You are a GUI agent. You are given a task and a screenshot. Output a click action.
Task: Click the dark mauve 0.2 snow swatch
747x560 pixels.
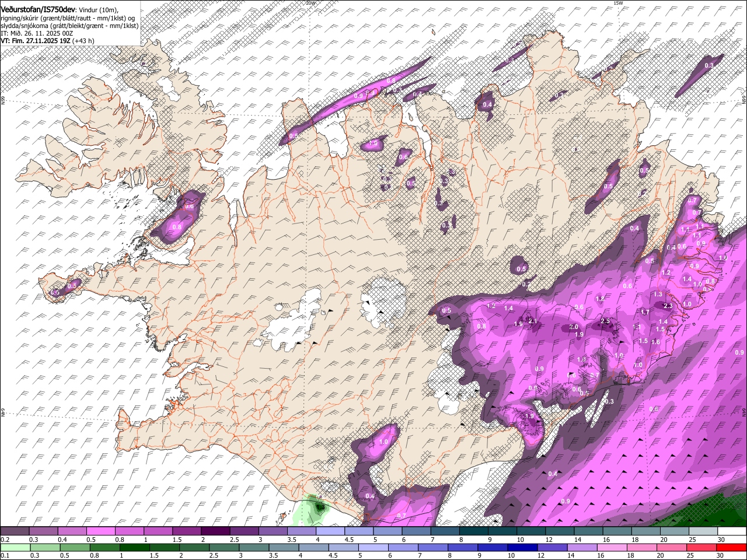click(15, 531)
